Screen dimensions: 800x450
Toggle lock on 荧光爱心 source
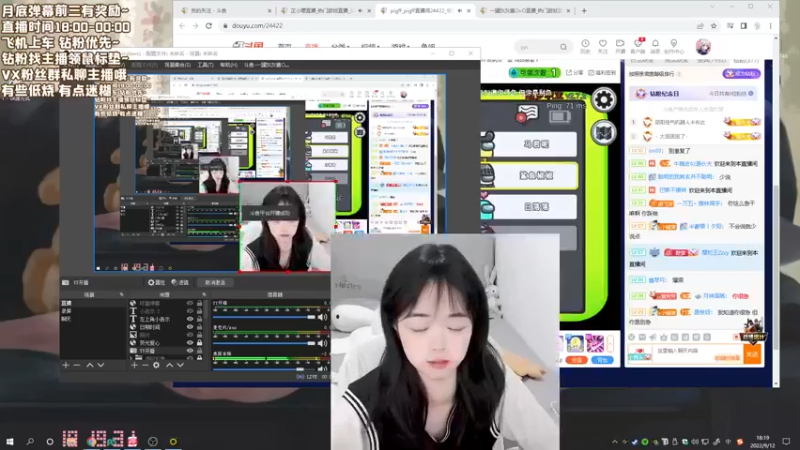(199, 343)
